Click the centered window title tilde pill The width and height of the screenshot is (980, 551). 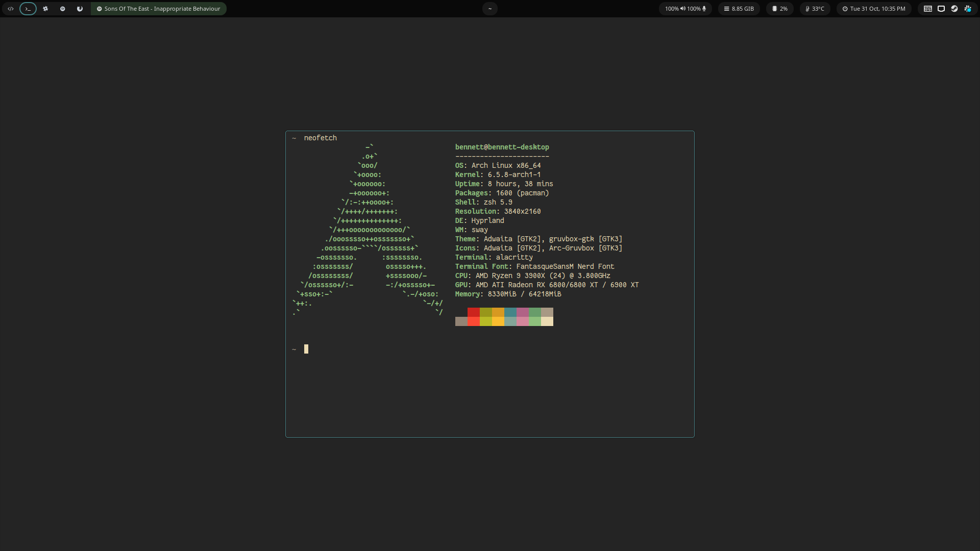coord(489,9)
